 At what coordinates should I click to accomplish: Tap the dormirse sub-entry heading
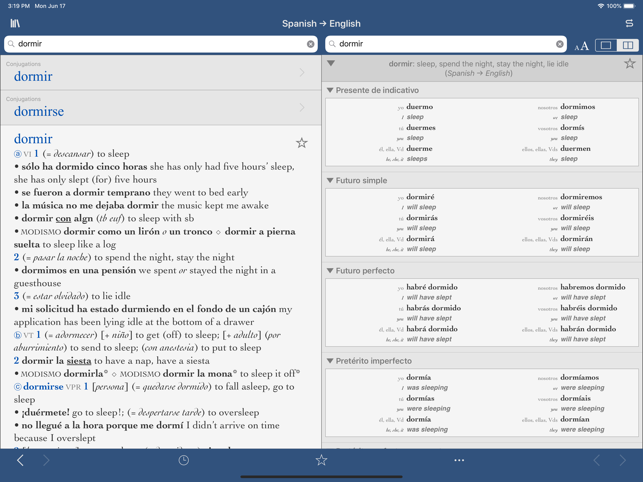pos(43,386)
